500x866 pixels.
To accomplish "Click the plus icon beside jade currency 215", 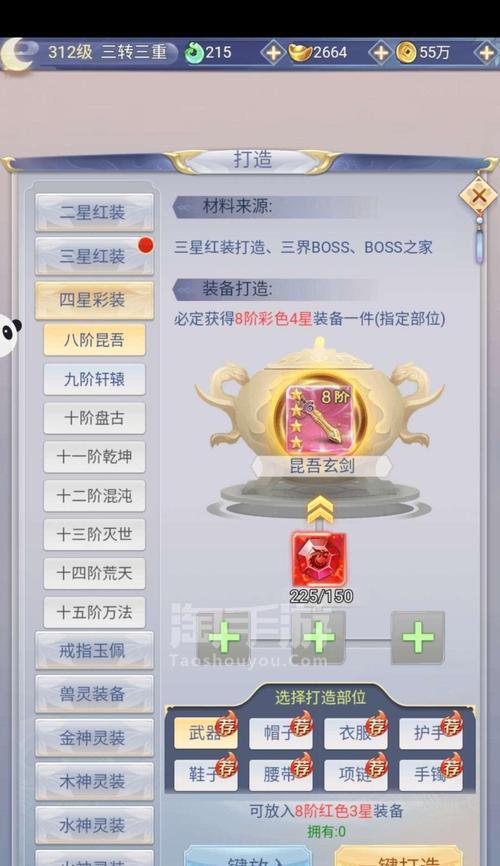I will pos(273,53).
